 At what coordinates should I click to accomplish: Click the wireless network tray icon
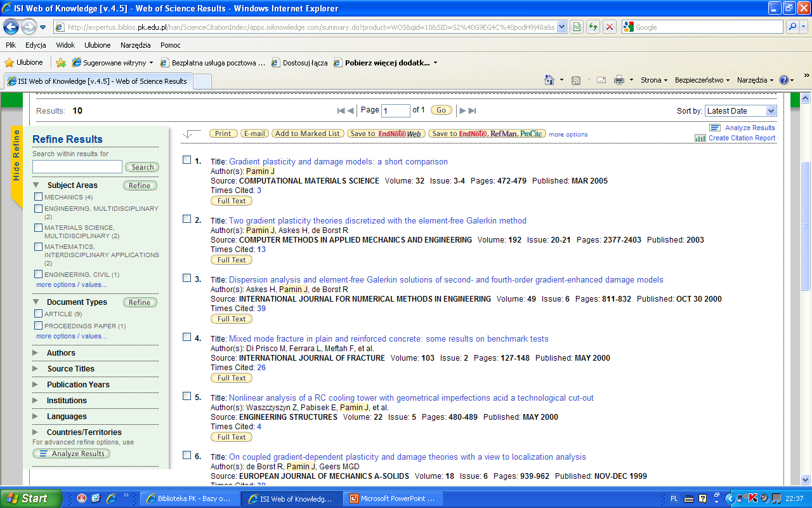[742, 498]
